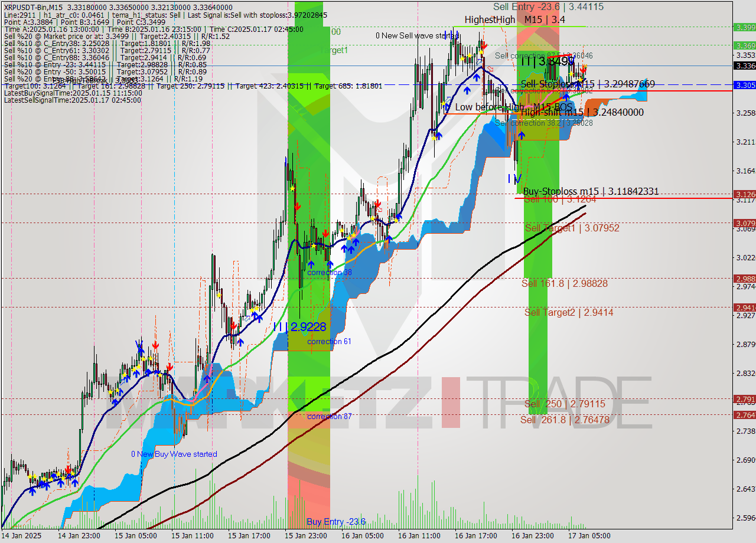Click the 'correction 61' label
The image size is (756, 543).
(330, 341)
